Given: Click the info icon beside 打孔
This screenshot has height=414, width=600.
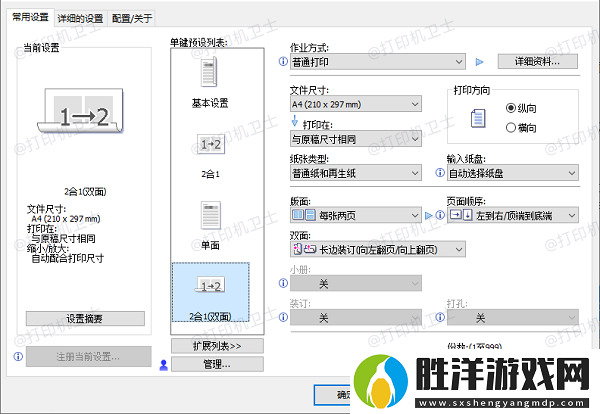Looking at the screenshot, I should tap(440, 317).
